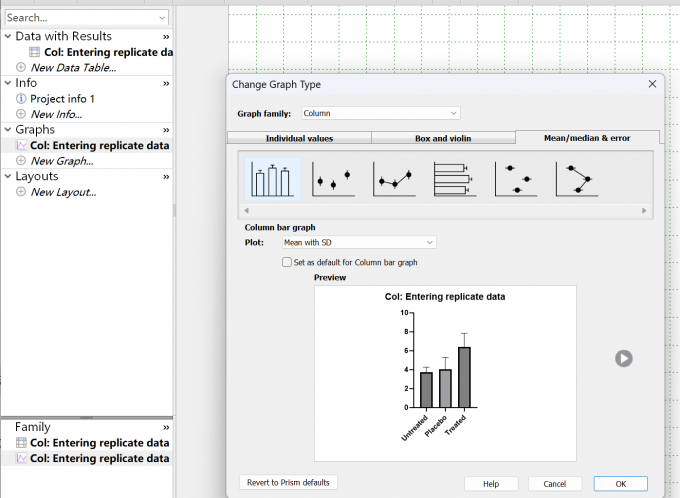Click double chevron beside Family
This screenshot has width=680, height=498.
166,428
